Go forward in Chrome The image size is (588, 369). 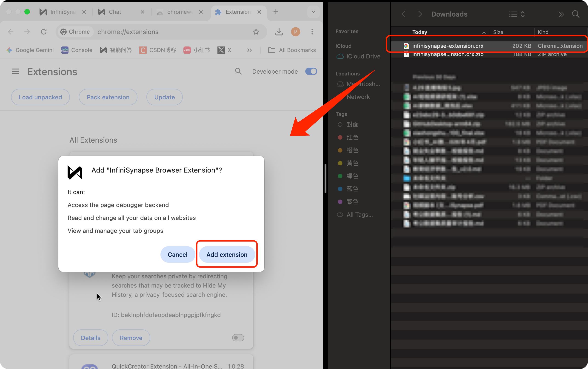(27, 32)
